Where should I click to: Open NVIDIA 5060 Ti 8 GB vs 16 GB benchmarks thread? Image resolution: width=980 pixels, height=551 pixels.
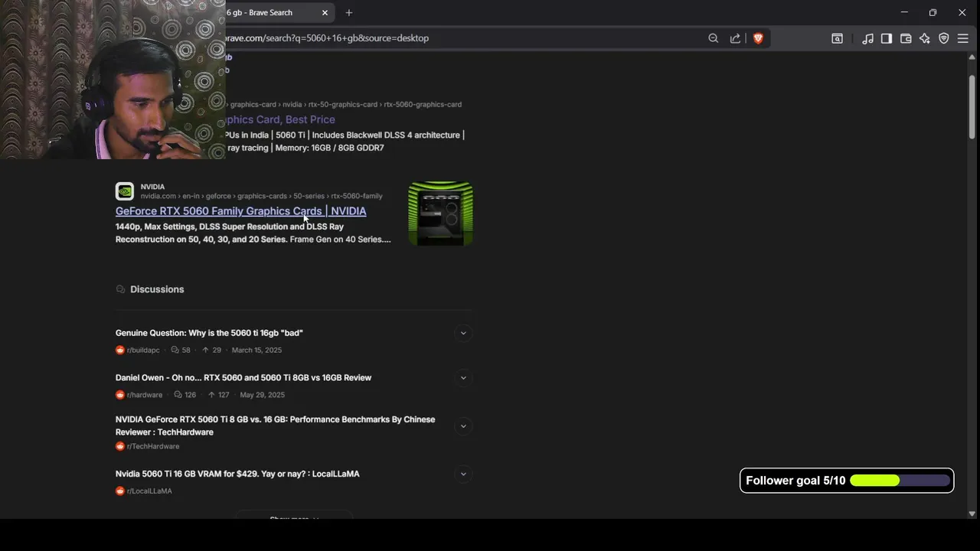pos(275,425)
